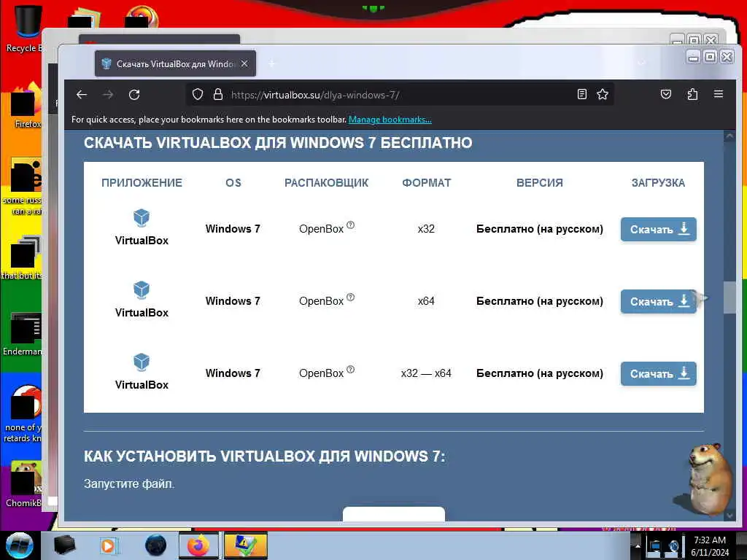
Task: Download the x32 — x64 VirtualBox with Скачать
Action: coord(659,374)
